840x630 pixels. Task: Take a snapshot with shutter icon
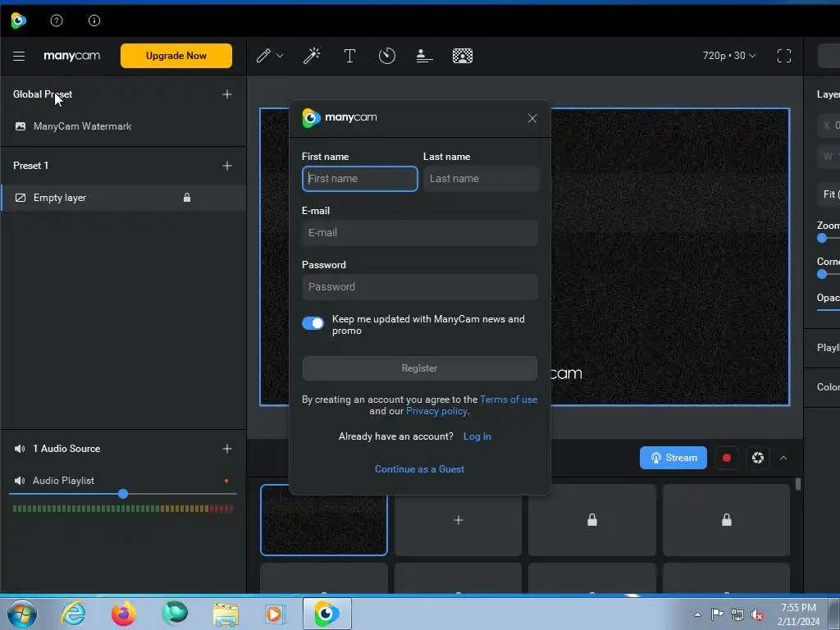[757, 458]
